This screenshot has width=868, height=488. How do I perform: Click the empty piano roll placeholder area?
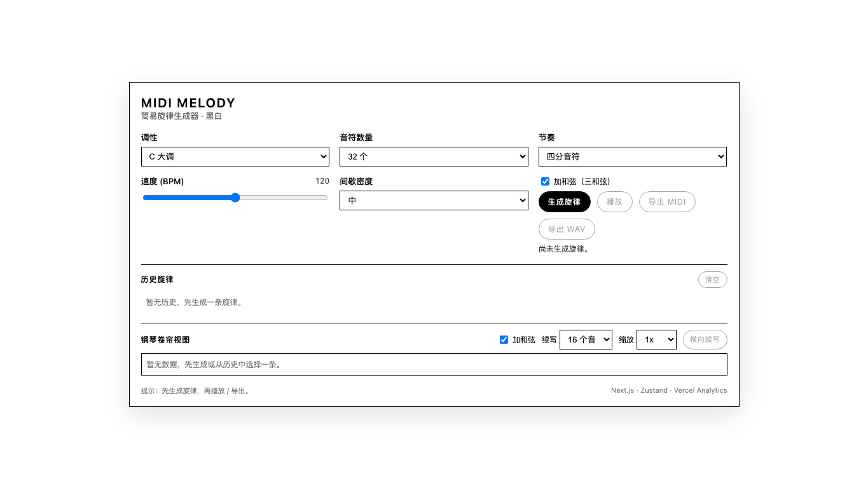(434, 363)
